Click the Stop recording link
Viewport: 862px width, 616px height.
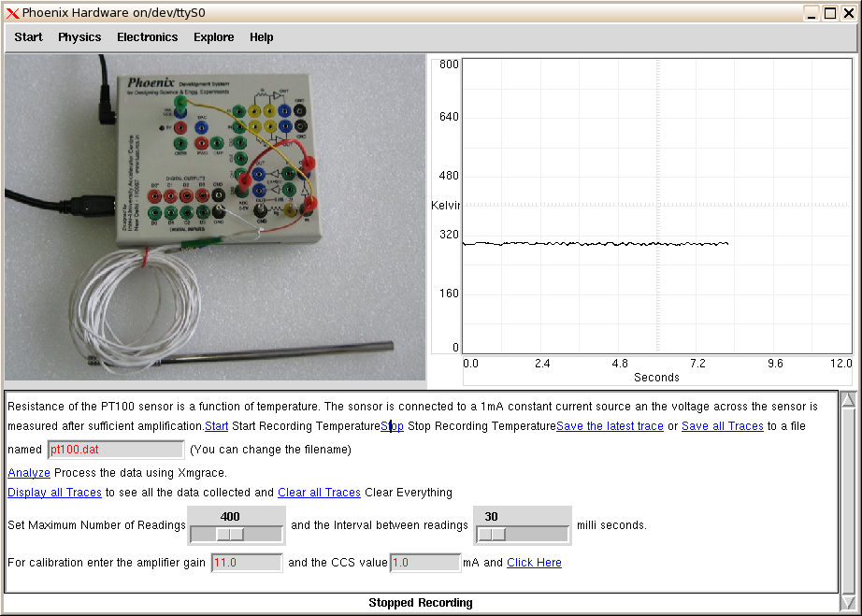click(392, 426)
